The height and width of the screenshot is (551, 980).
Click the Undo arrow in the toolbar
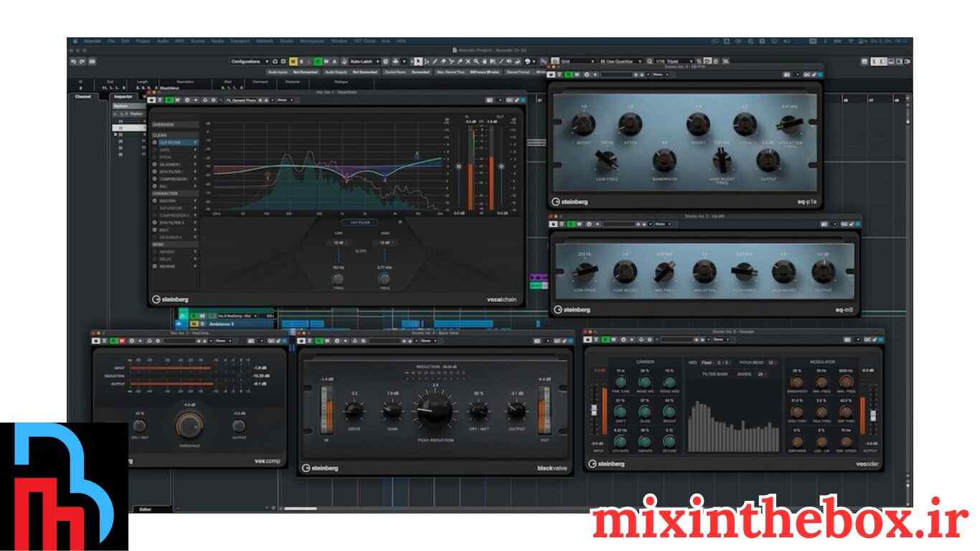pos(73,61)
